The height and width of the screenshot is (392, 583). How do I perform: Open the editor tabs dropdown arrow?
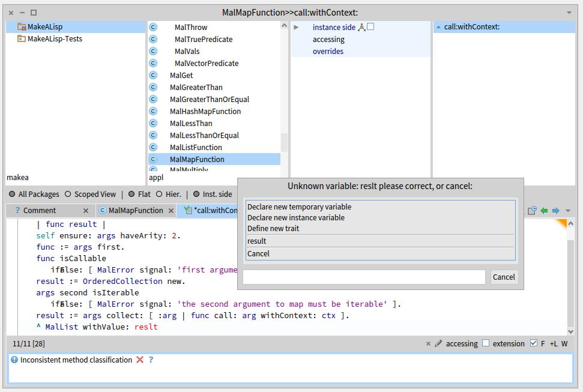tap(568, 211)
